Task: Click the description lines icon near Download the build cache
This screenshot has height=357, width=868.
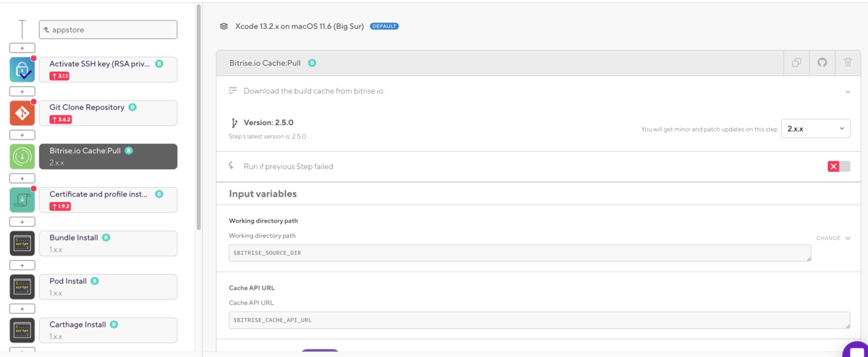Action: [x=233, y=91]
